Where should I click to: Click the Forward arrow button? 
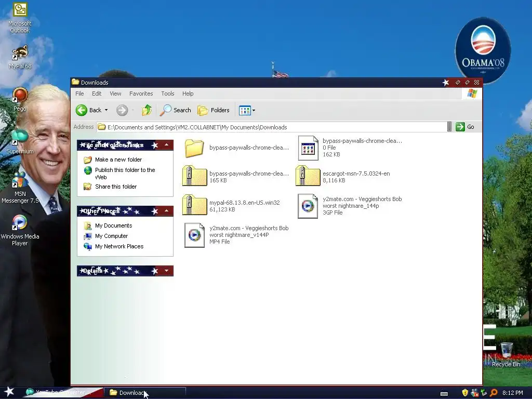[122, 110]
